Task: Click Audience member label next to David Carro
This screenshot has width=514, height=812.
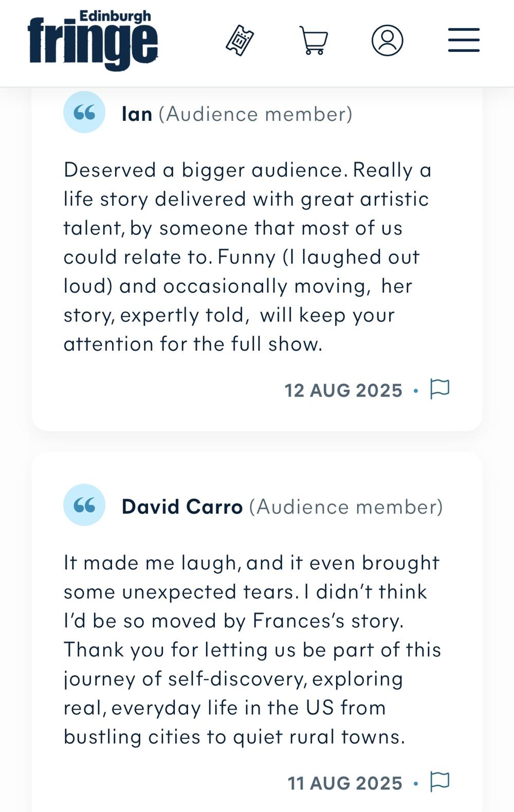Action: pyautogui.click(x=346, y=507)
